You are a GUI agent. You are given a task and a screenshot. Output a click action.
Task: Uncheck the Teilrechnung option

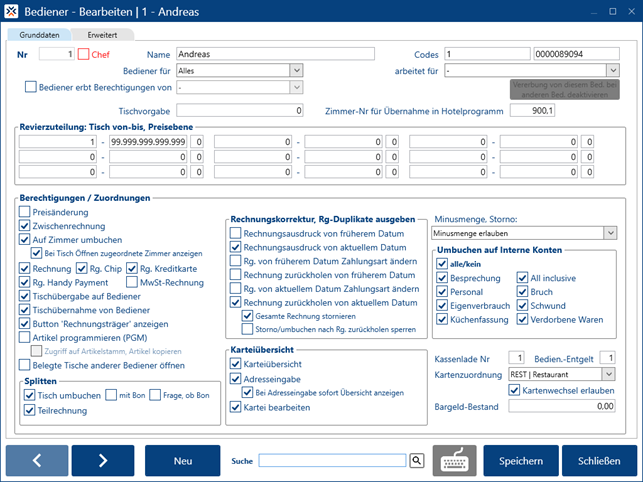pos(29,408)
